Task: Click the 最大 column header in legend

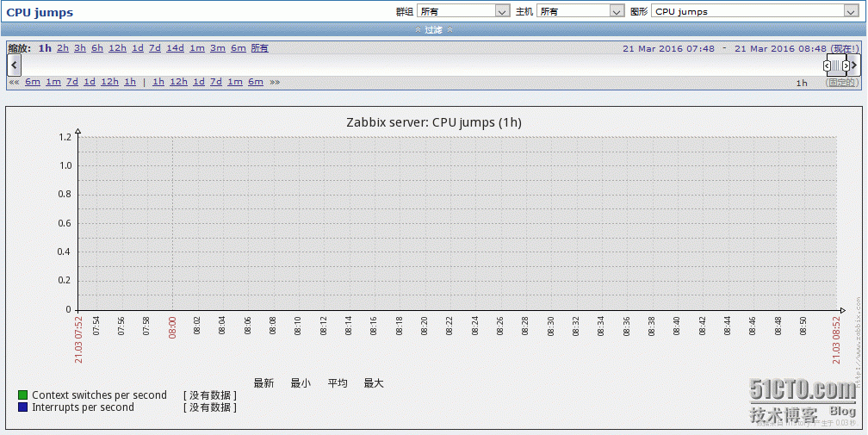Action: point(374,383)
